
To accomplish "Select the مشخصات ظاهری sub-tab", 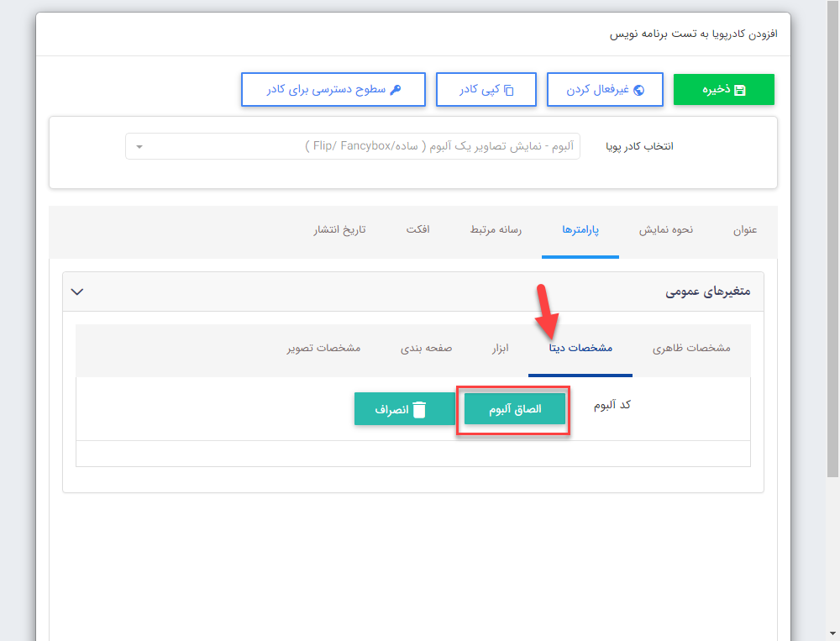I will pyautogui.click(x=691, y=348).
